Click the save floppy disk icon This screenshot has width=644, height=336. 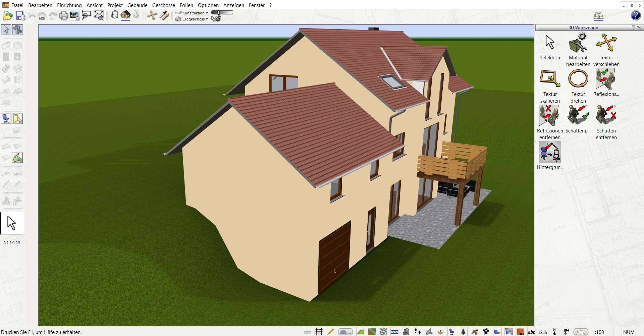click(20, 15)
